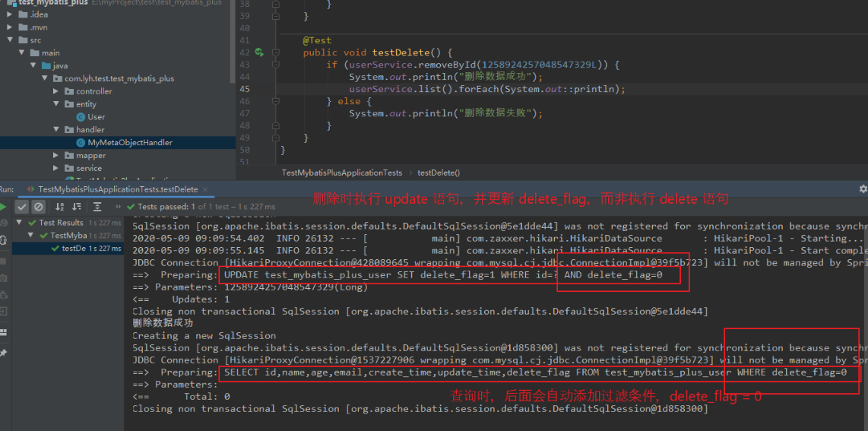868x431 pixels.
Task: Expand the mapper package folder
Action: [x=57, y=156]
